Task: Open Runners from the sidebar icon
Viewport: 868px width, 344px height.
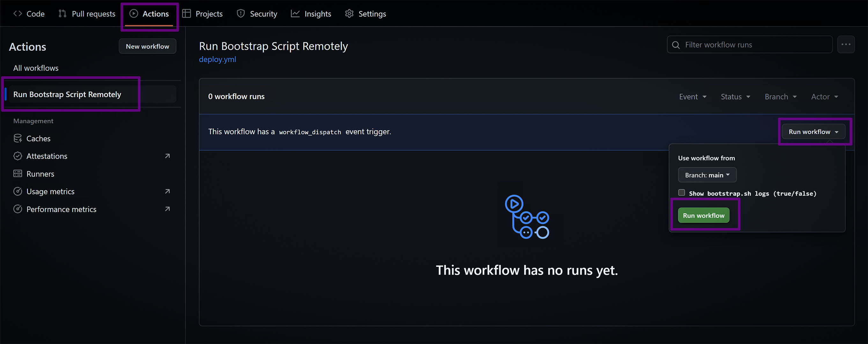Action: point(18,174)
